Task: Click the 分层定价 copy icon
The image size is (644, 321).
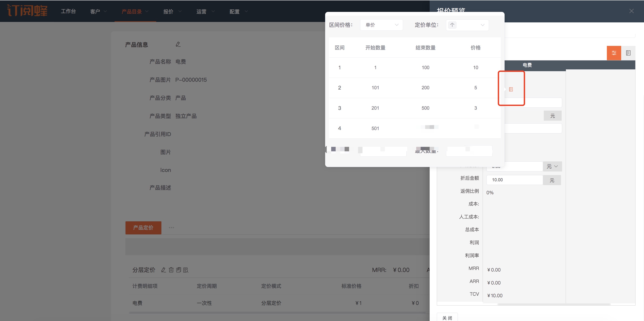Action: coord(179,270)
